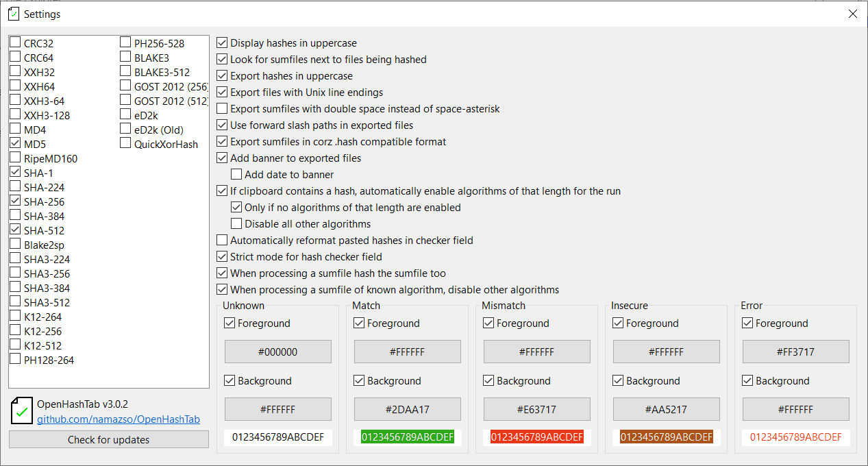Toggle Display hashes in uppercase
Viewport: 868px width, 466px height.
coord(222,43)
